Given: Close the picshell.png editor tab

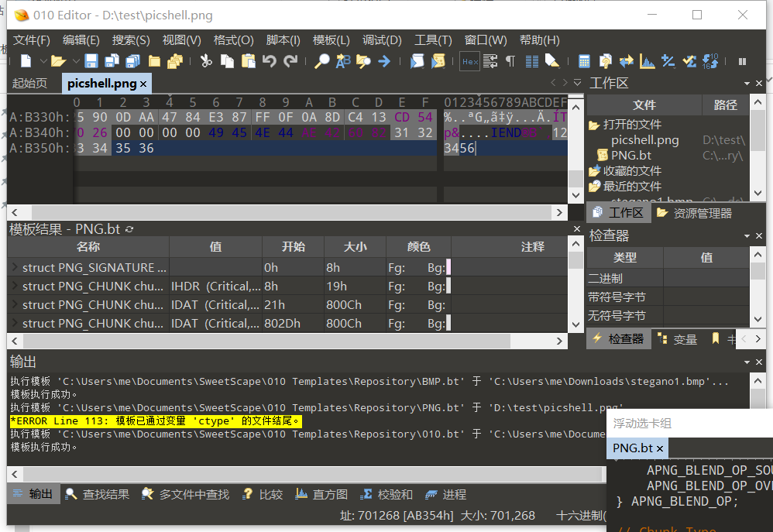Looking at the screenshot, I should click(143, 84).
